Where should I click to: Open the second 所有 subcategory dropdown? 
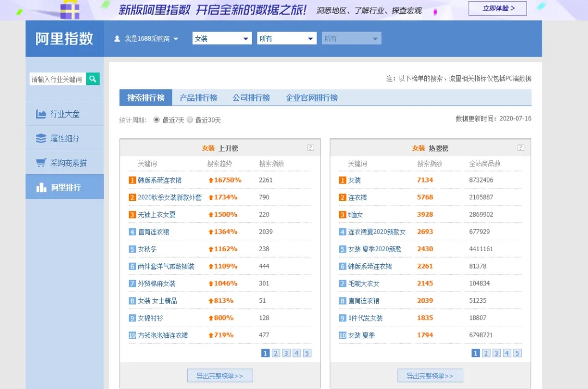pyautogui.click(x=286, y=38)
